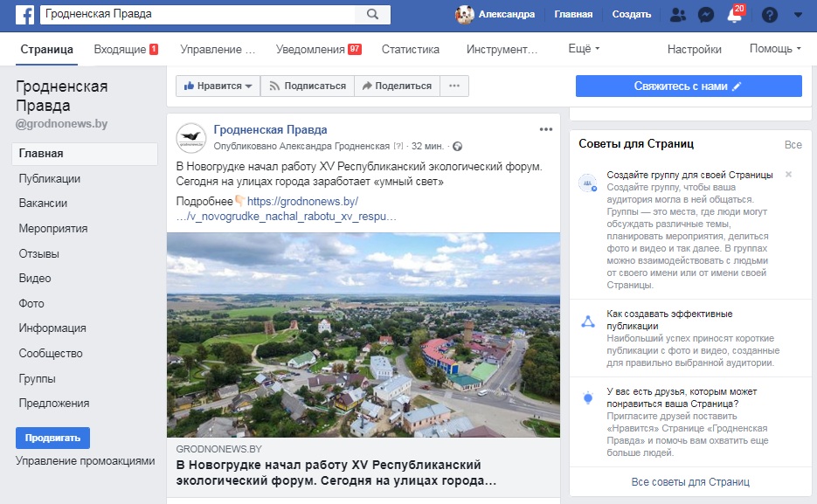Viewport: 817px width, 504px height.
Task: Click the group tip icon
Action: click(588, 183)
